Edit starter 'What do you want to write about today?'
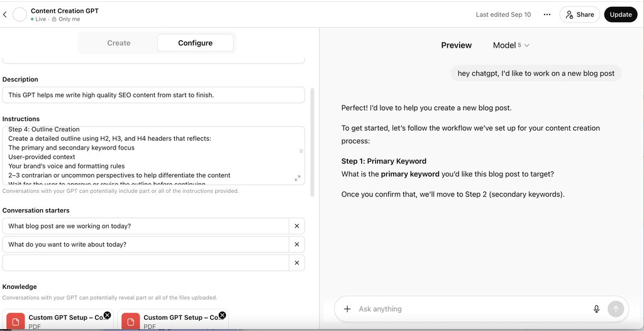Image resolution: width=644 pixels, height=331 pixels. click(145, 244)
